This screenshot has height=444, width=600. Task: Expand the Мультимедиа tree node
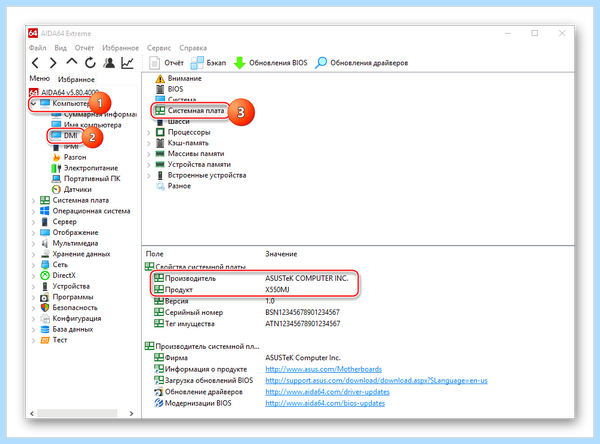tap(34, 243)
